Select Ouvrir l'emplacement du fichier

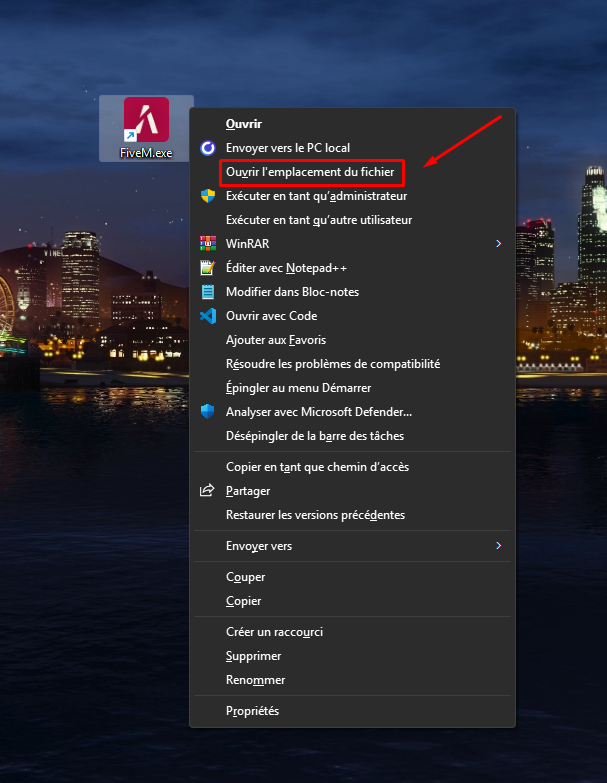(x=310, y=172)
